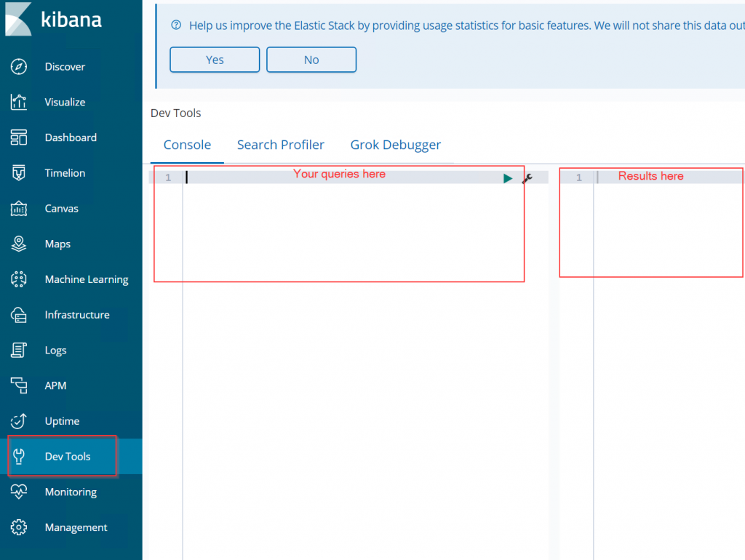Image resolution: width=745 pixels, height=560 pixels.
Task: Select the Canvas sidebar label
Action: [62, 209]
